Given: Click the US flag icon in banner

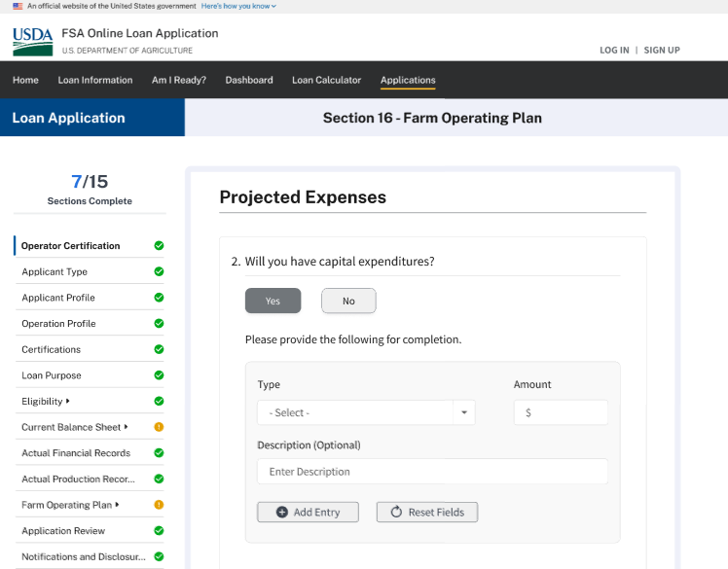Looking at the screenshot, I should 18,6.
